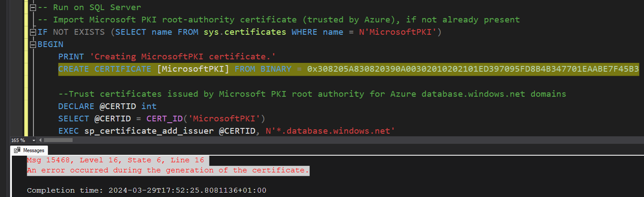The height and width of the screenshot is (197, 644).
Task: Click the Completion time line in Messages
Action: pyautogui.click(x=146, y=190)
